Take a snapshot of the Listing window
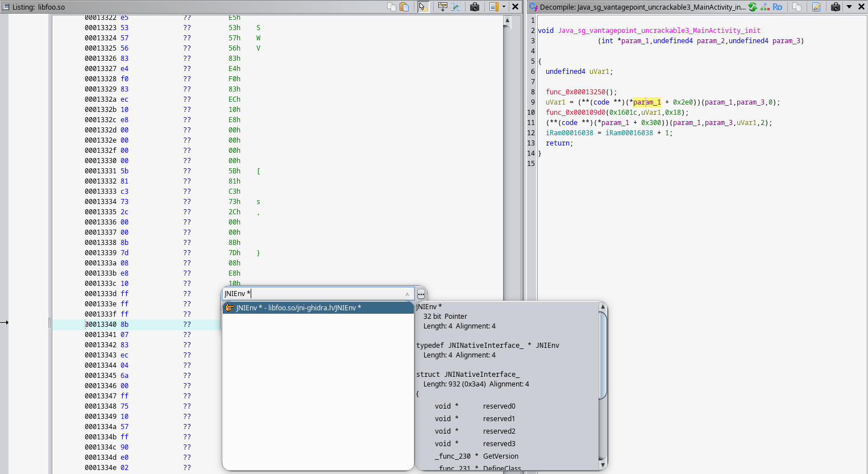 click(475, 7)
